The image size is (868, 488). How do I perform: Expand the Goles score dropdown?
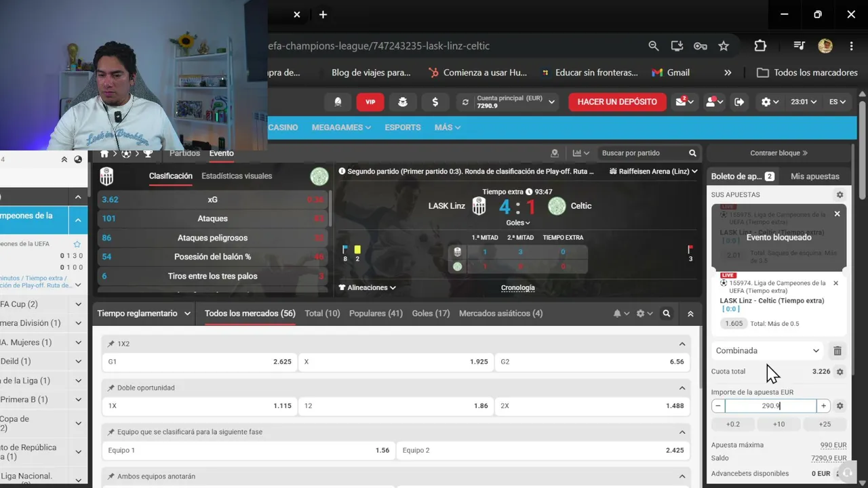pyautogui.click(x=518, y=222)
